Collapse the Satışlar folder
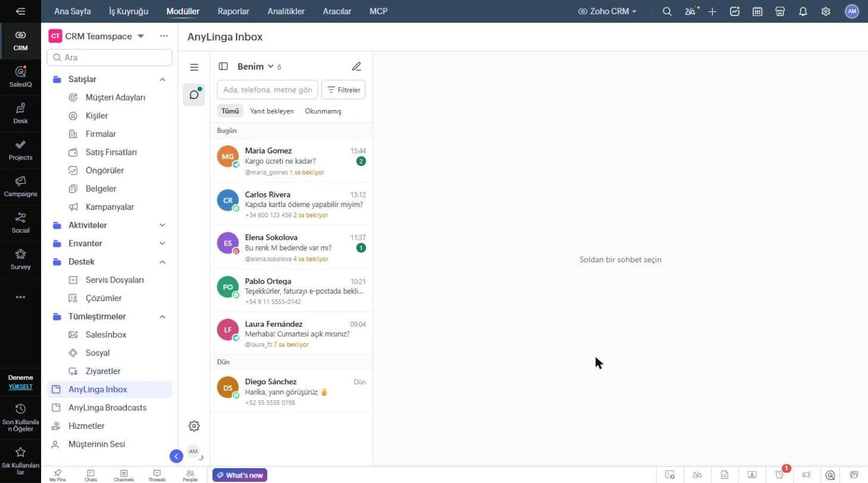868x483 pixels. point(163,79)
